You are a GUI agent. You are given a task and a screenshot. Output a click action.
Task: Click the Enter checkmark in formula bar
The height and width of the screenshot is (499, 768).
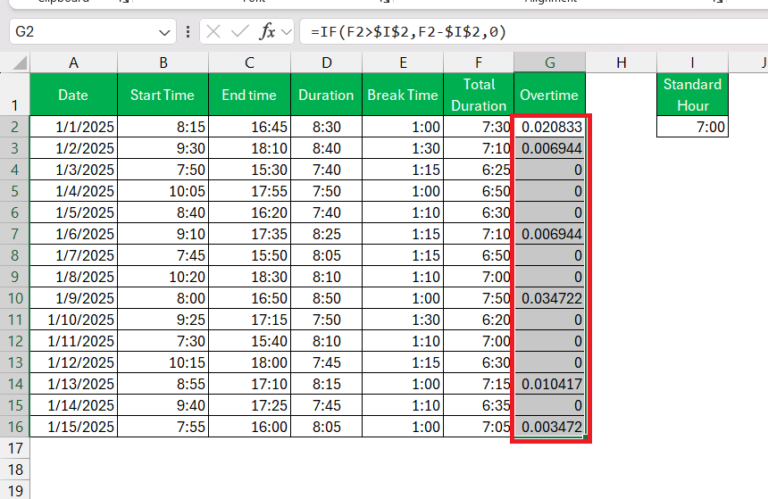240,32
